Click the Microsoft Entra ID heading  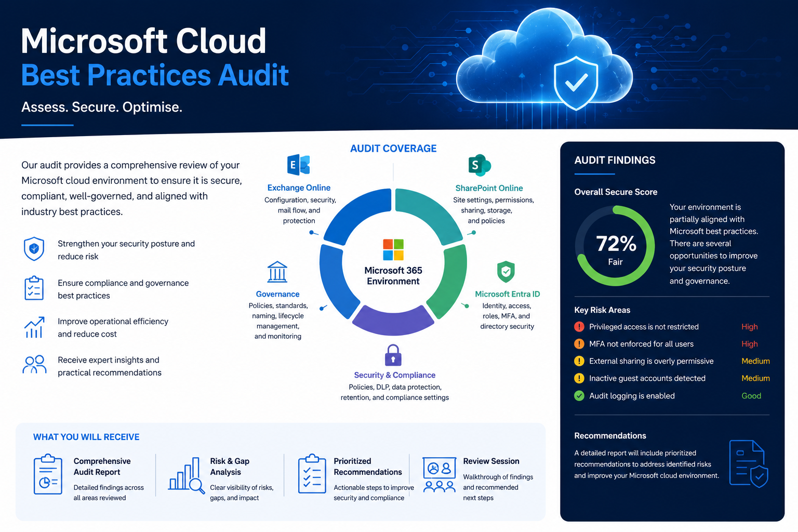click(507, 294)
